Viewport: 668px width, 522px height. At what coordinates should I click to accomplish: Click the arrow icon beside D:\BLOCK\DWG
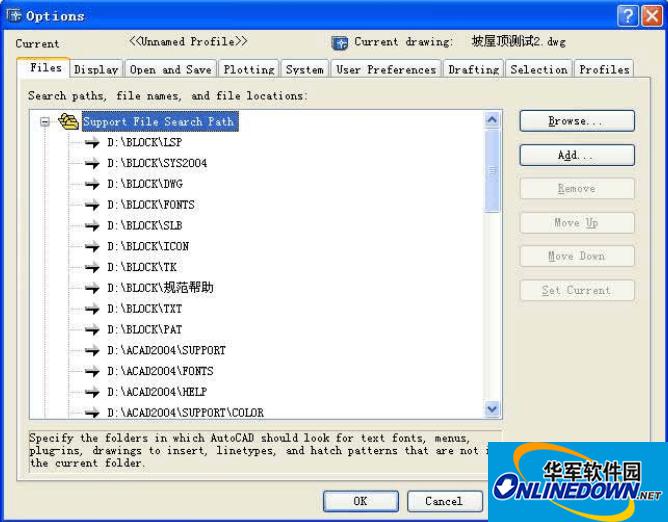click(x=92, y=184)
